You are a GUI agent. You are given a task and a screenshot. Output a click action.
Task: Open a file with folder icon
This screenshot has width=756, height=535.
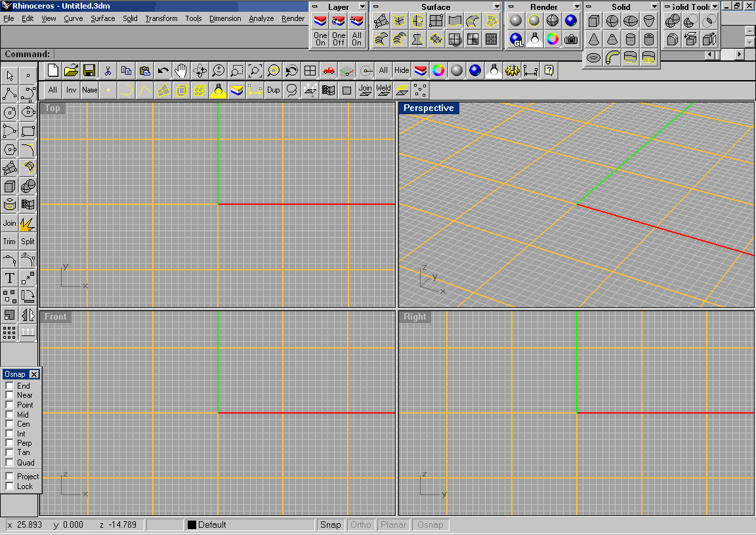pos(71,71)
